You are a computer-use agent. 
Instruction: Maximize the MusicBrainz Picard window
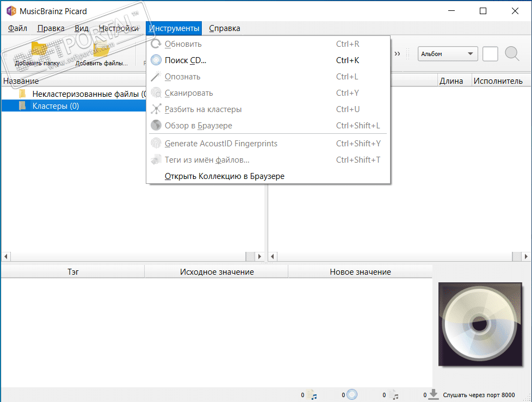tap(483, 11)
